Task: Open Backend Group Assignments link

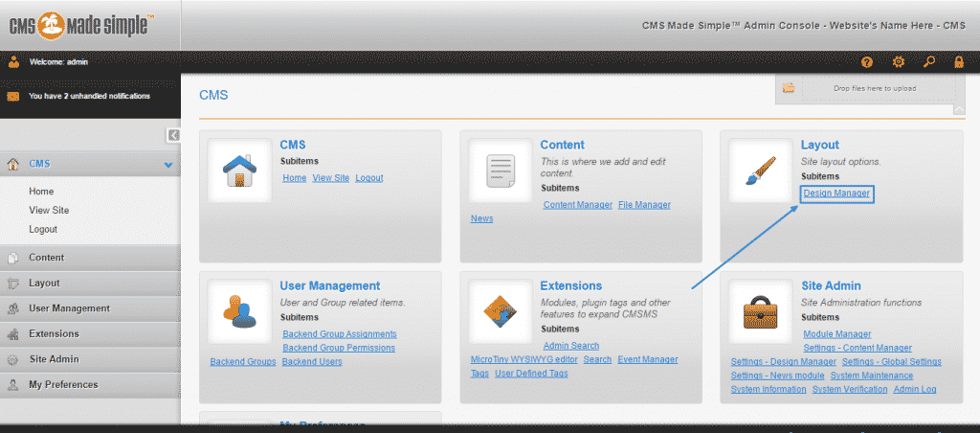Action: click(x=340, y=334)
